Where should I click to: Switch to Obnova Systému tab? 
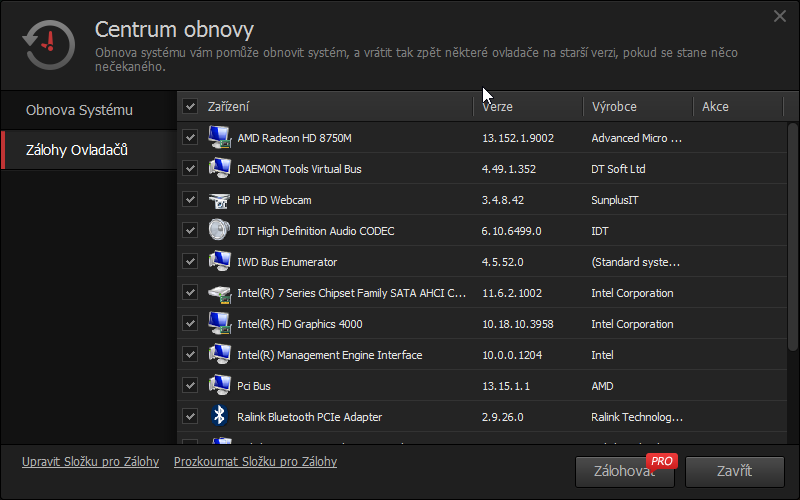click(x=89, y=110)
